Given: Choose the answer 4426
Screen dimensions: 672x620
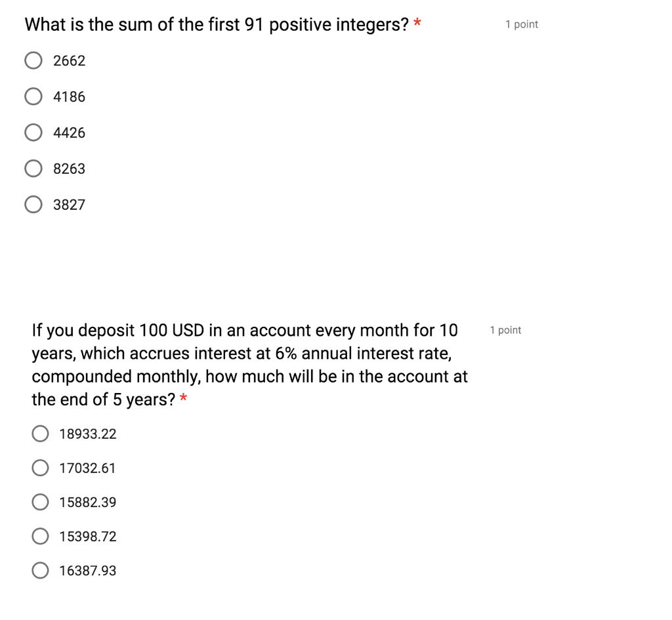Looking at the screenshot, I should pyautogui.click(x=33, y=133).
